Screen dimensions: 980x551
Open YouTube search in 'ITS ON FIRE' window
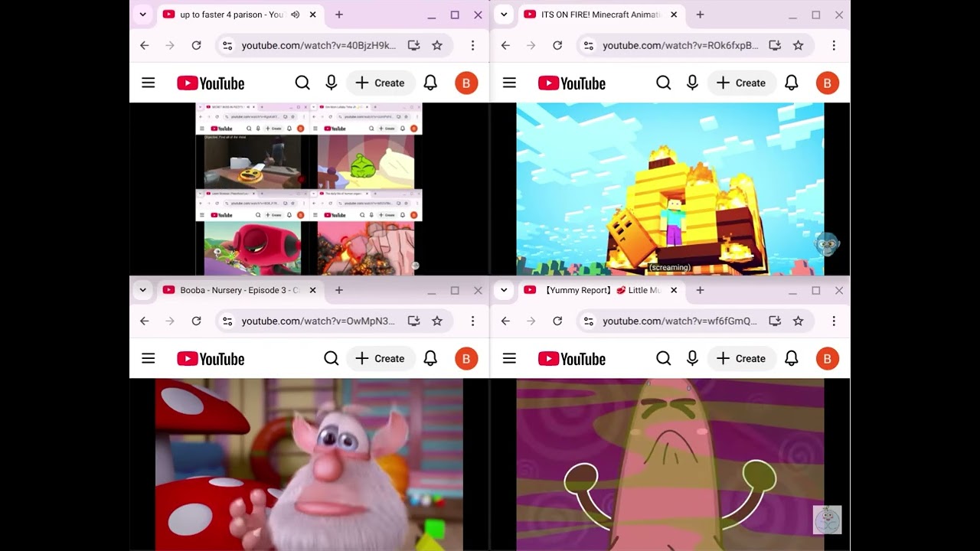[664, 83]
